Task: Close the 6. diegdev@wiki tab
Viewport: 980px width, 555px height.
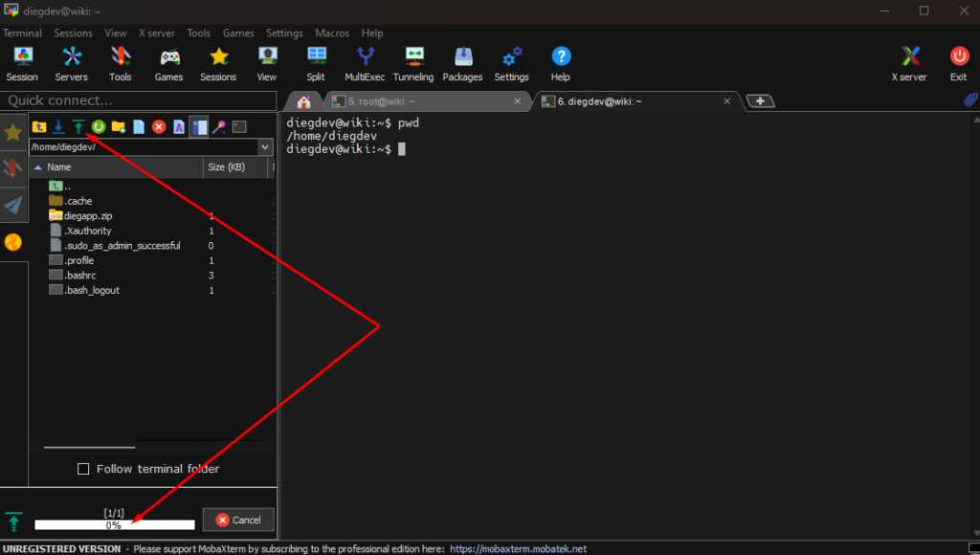Action: (x=727, y=101)
